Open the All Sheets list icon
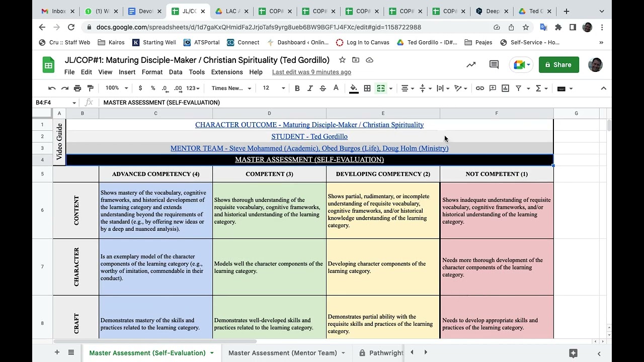 click(71, 352)
